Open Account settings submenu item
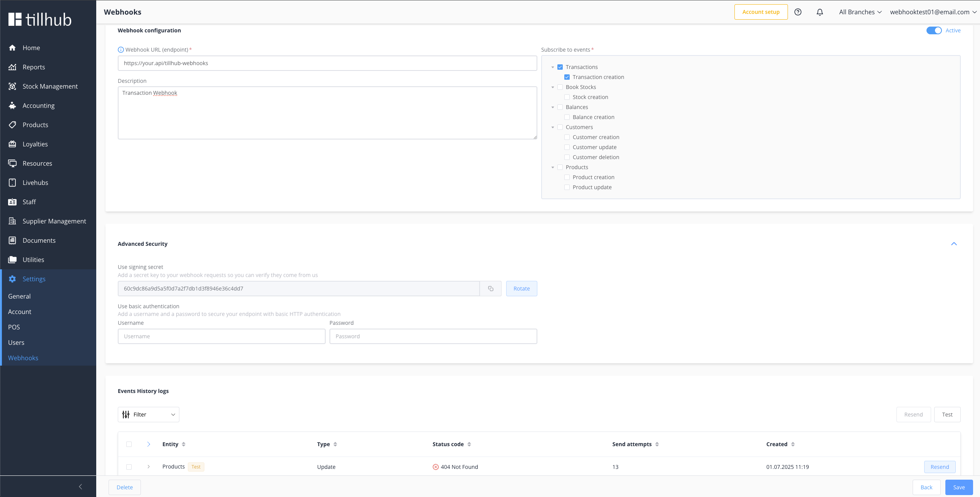The width and height of the screenshot is (980, 497). [20, 312]
